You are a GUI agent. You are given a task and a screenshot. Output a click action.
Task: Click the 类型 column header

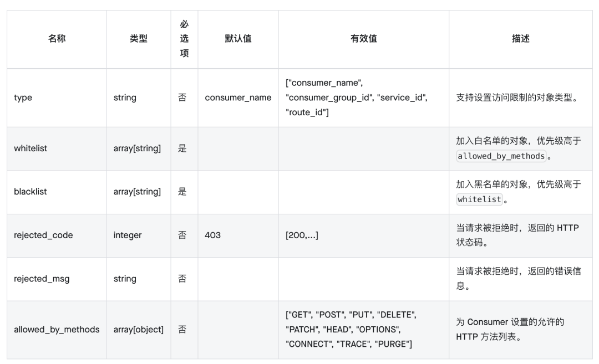139,39
